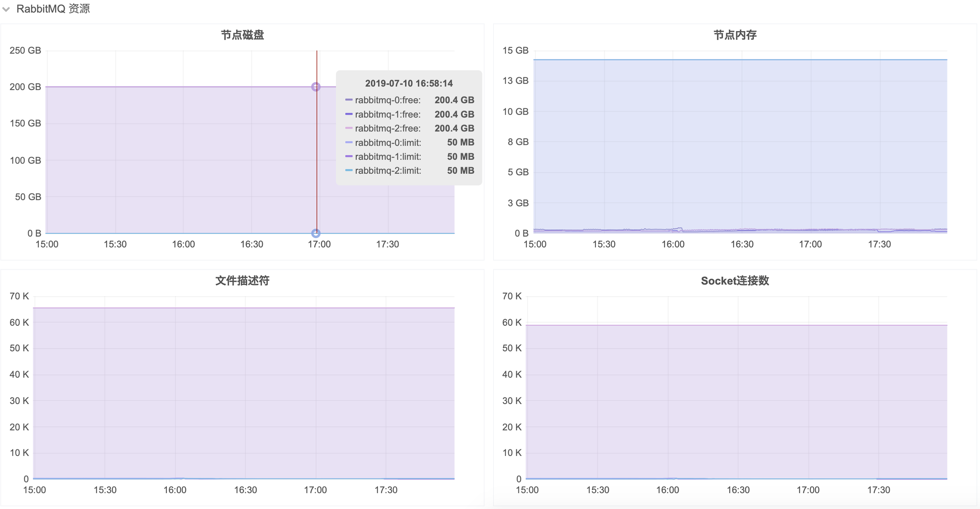This screenshot has width=980, height=509.
Task: Click the 60 K label on 文件描述符 axis
Action: (19, 322)
